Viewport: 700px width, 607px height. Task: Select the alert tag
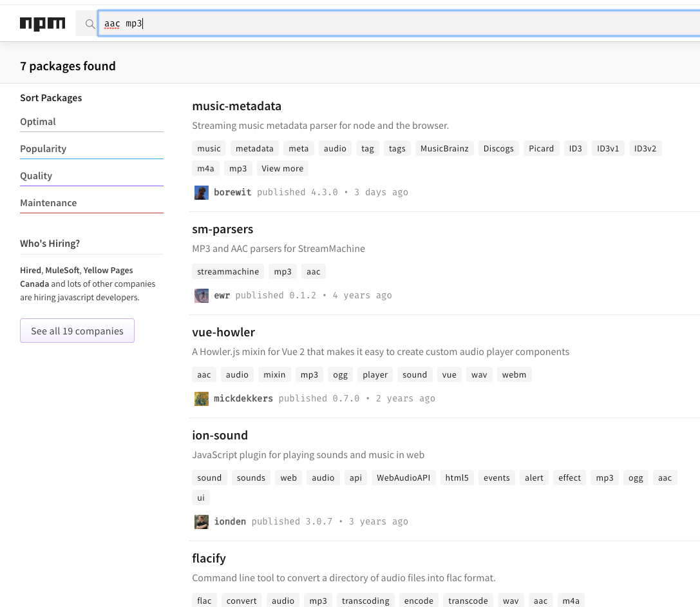534,478
